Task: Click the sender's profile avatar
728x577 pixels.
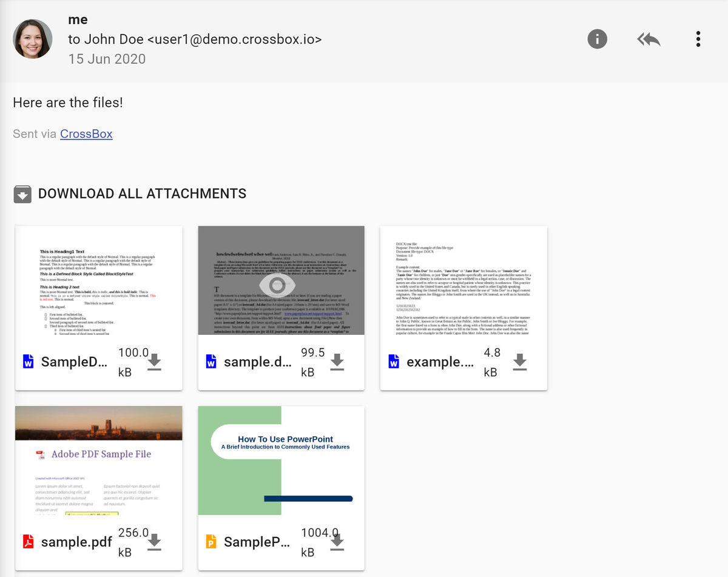Action: pos(32,39)
